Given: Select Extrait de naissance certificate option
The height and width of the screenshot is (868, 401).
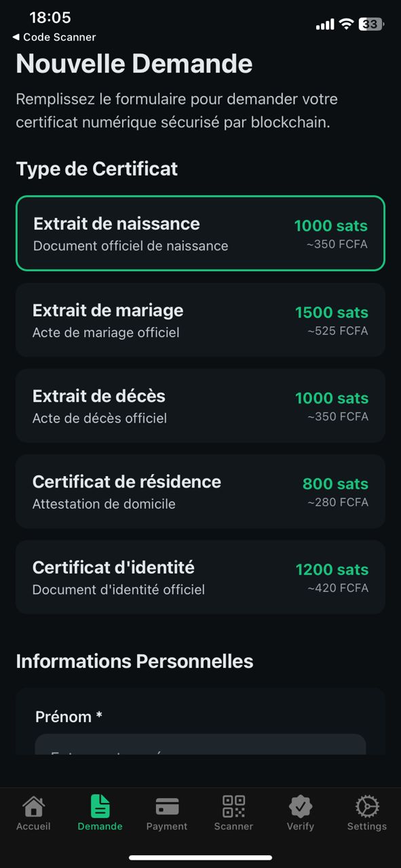Looking at the screenshot, I should (x=200, y=233).
